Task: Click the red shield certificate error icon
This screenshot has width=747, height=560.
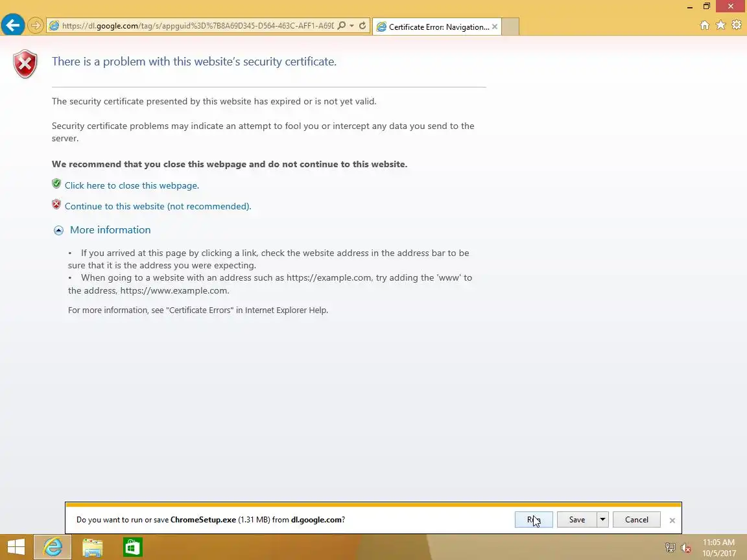Action: (25, 64)
